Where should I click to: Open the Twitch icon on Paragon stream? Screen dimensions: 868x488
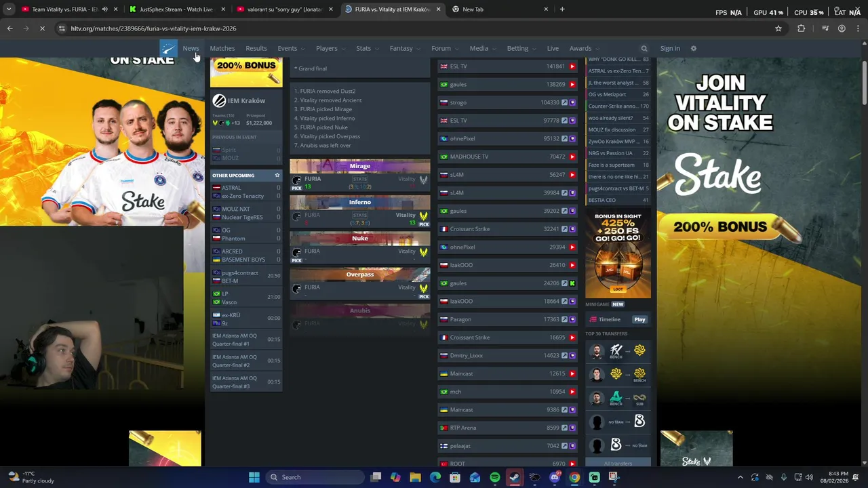[572, 319]
